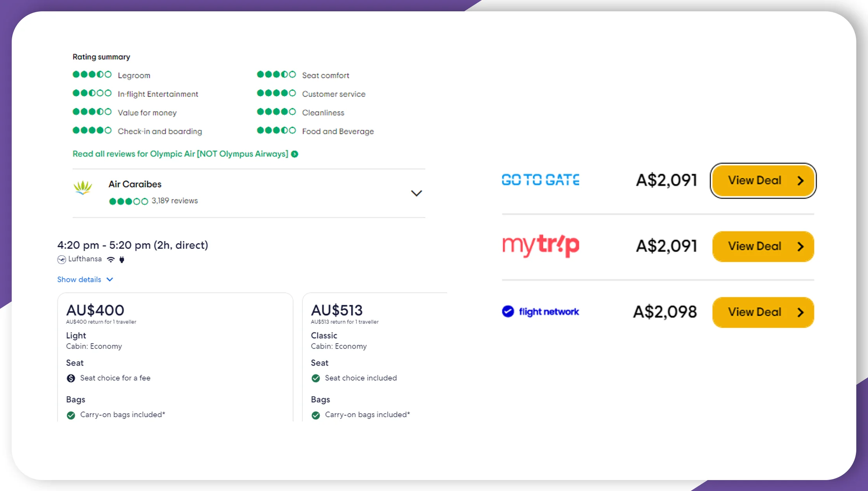Screen dimensions: 868x491
Task: Click the Wi-Fi amenity icon next to Lufthansa
Action: coord(111,259)
